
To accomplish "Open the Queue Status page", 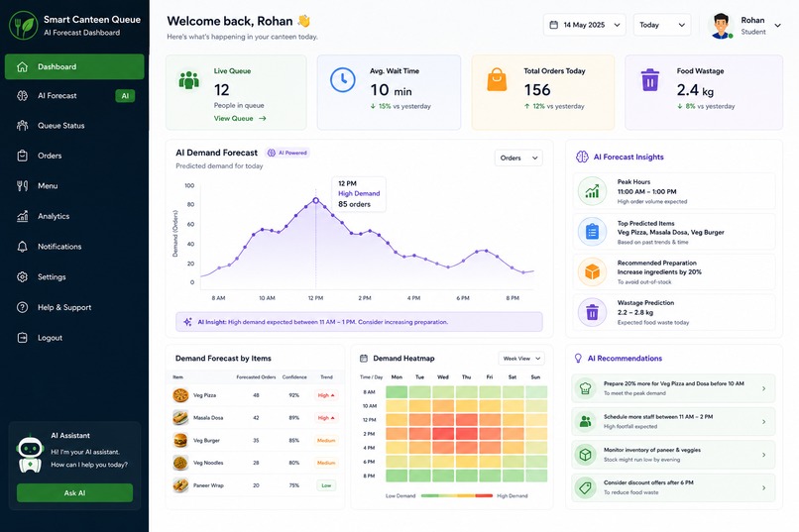I will [x=74, y=125].
